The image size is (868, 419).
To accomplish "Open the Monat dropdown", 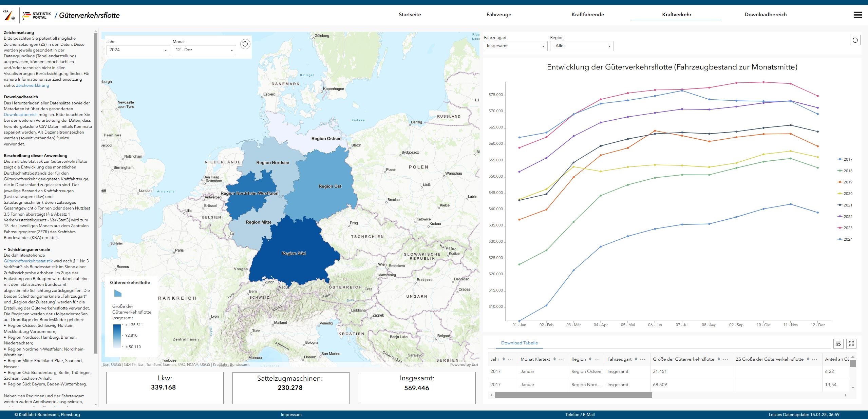I will coord(204,50).
